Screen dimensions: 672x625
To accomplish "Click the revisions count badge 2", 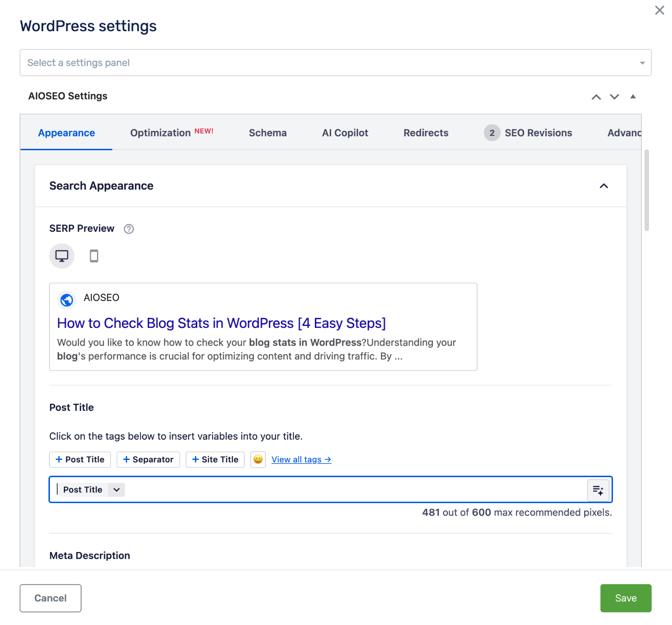I will tap(492, 133).
